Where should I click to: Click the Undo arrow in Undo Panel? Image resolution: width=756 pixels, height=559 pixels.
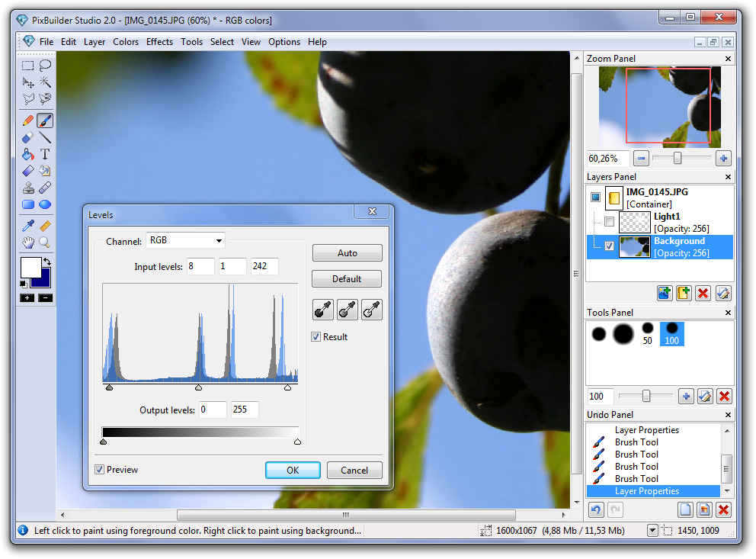coord(597,510)
